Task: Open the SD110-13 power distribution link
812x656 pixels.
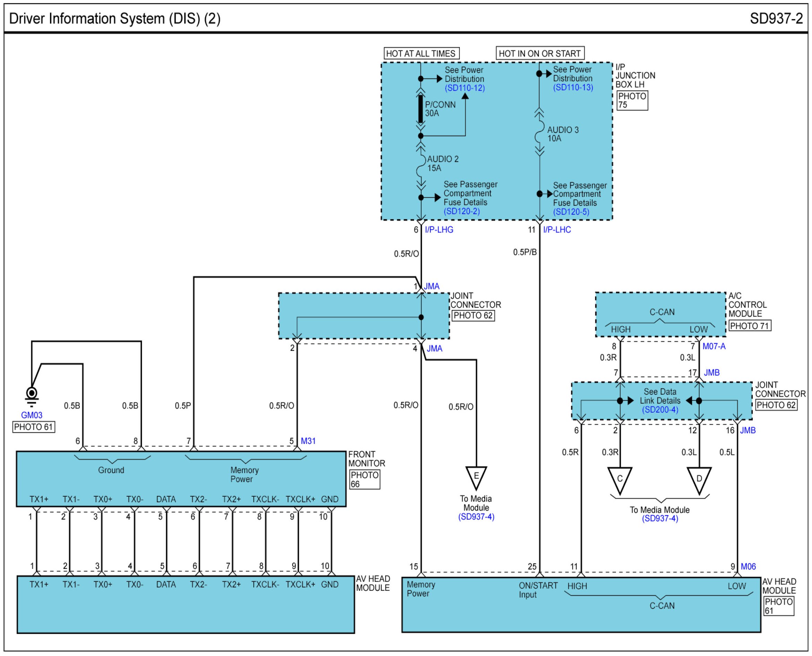Action: pyautogui.click(x=573, y=88)
